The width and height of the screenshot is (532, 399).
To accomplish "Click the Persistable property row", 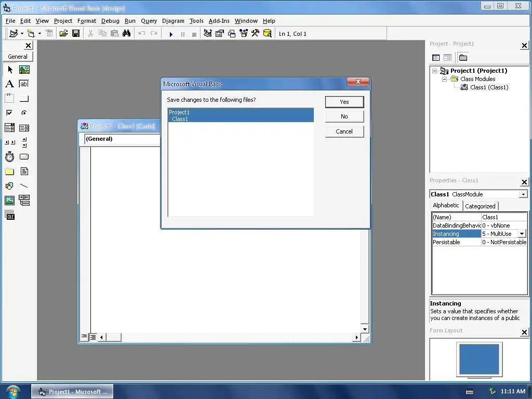I will pos(480,242).
